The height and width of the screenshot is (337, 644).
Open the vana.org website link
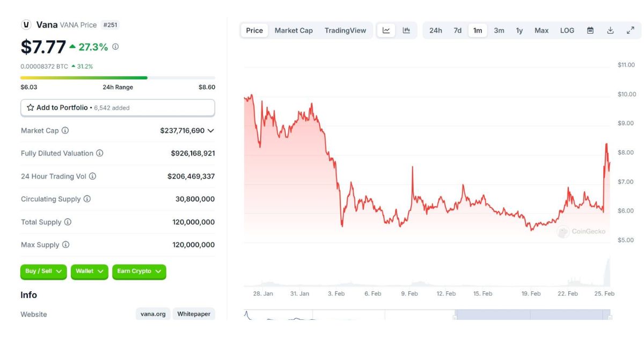[x=153, y=314]
